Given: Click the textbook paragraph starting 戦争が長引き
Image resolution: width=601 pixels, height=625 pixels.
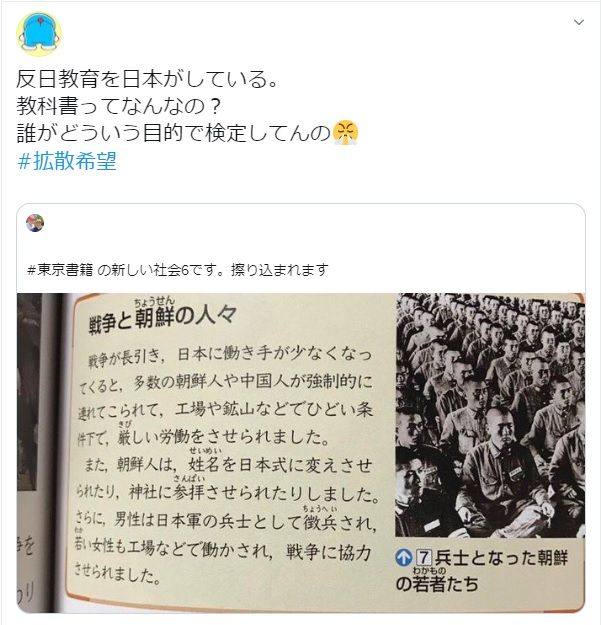Looking at the screenshot, I should tap(226, 396).
